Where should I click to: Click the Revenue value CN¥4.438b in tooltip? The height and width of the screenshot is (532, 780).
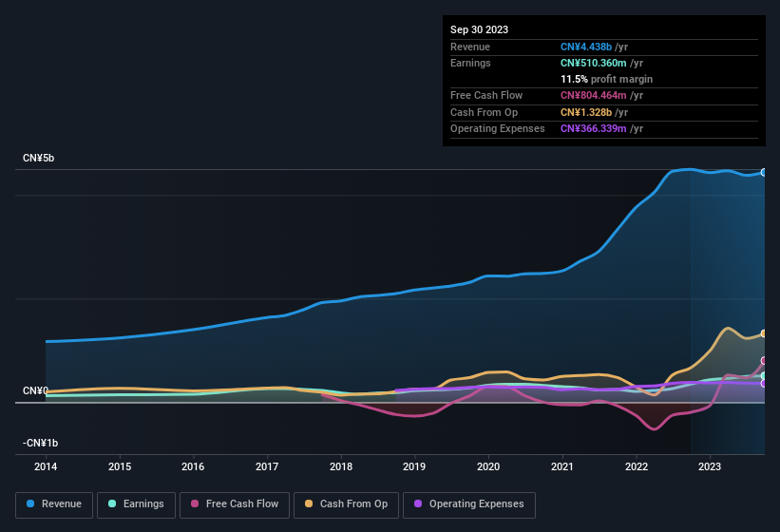click(586, 47)
